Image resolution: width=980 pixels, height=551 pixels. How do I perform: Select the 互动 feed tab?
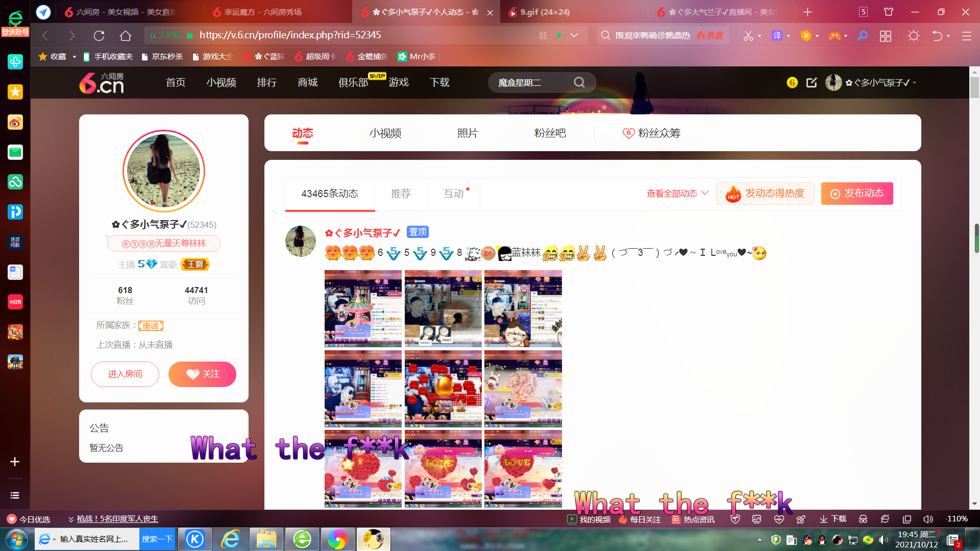[454, 194]
